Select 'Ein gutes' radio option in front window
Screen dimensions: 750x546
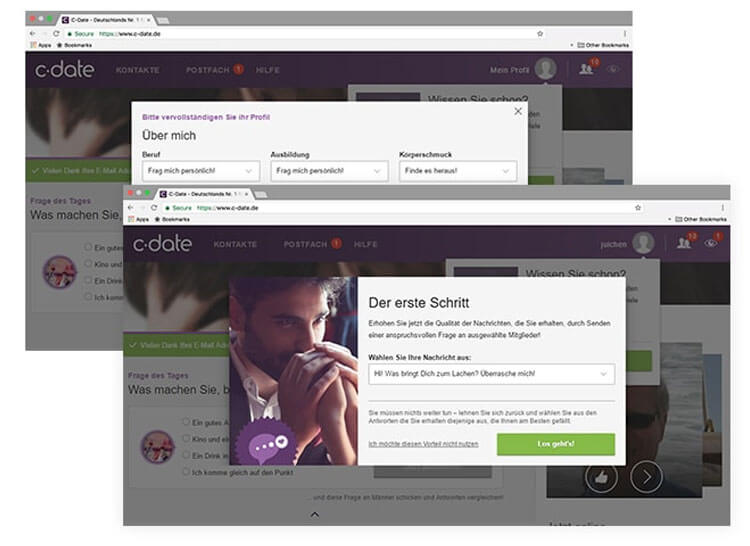point(187,422)
